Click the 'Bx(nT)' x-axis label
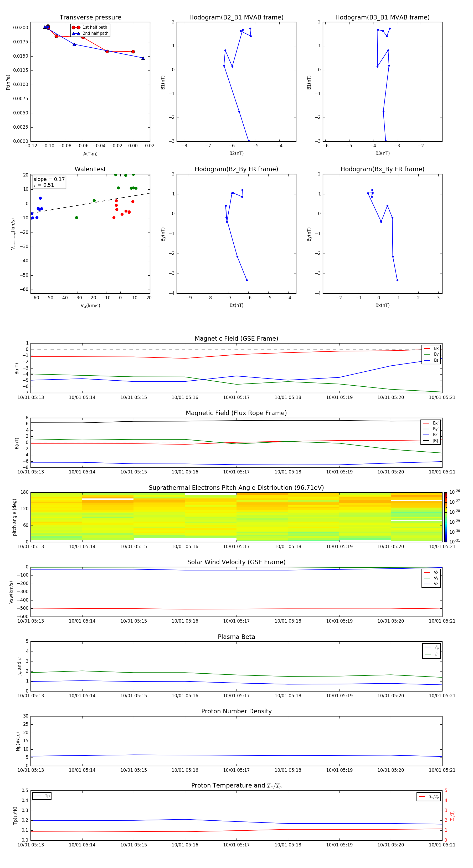The width and height of the screenshot is (473, 868). click(x=382, y=305)
